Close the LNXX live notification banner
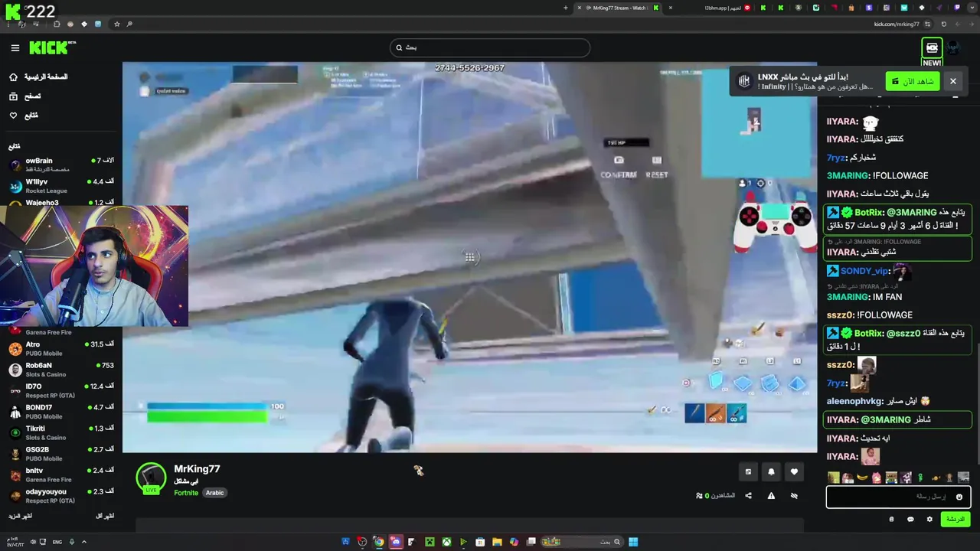Screen dimensions: 980x551 point(953,81)
